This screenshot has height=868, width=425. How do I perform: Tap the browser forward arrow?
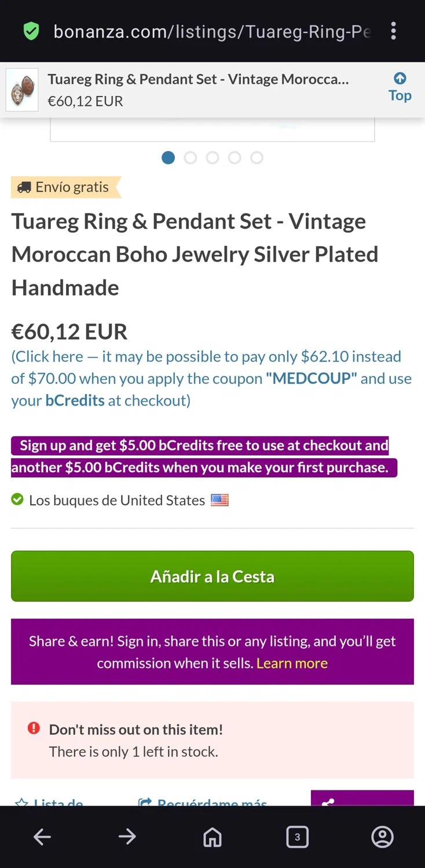127,837
